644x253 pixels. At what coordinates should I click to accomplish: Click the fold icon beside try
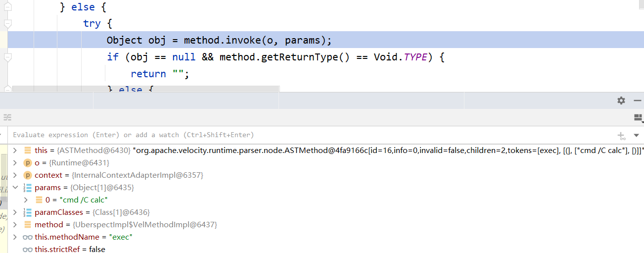pyautogui.click(x=7, y=23)
